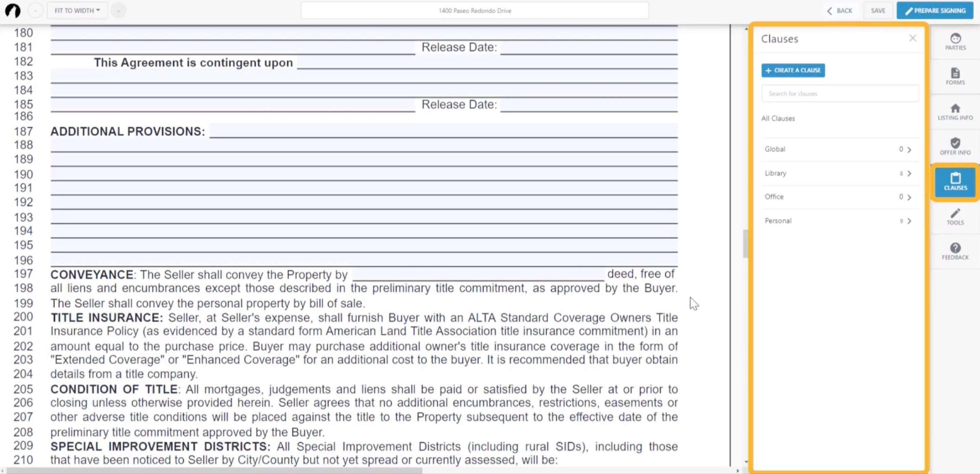
Task: Open the Tools pencil icon
Action: pyautogui.click(x=955, y=216)
